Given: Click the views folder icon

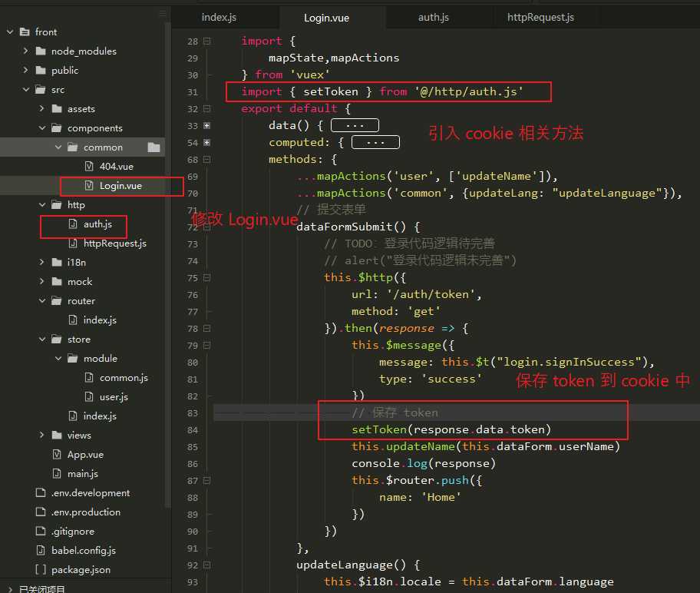Looking at the screenshot, I should click(x=57, y=436).
